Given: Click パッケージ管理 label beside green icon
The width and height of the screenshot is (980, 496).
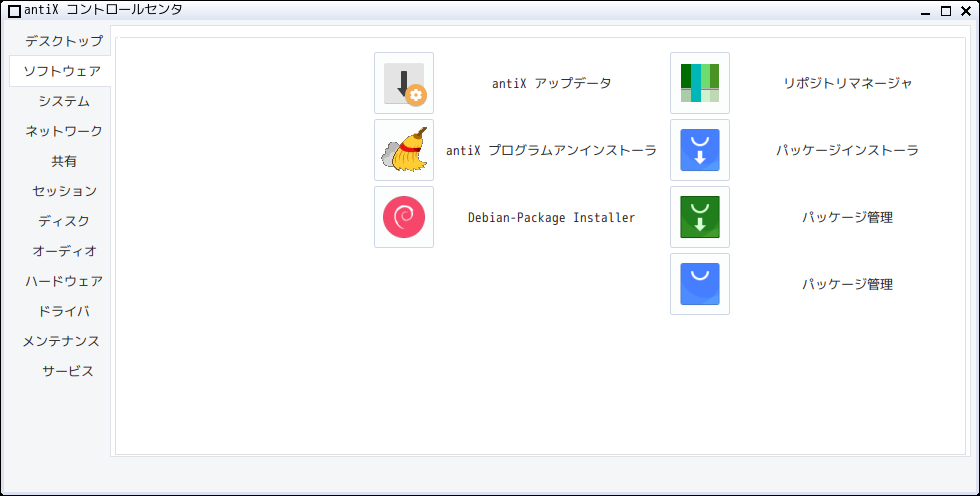Looking at the screenshot, I should click(x=848, y=217).
